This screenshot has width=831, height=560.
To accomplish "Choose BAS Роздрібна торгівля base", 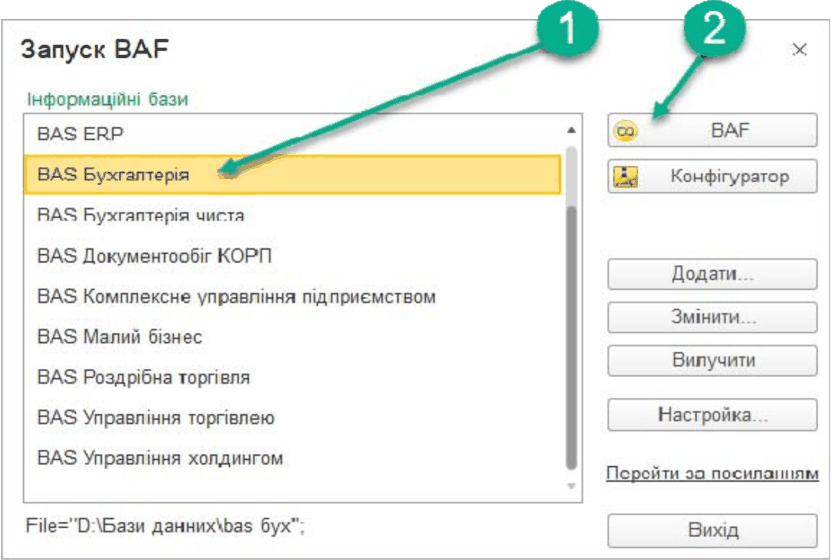I will click(x=293, y=377).
